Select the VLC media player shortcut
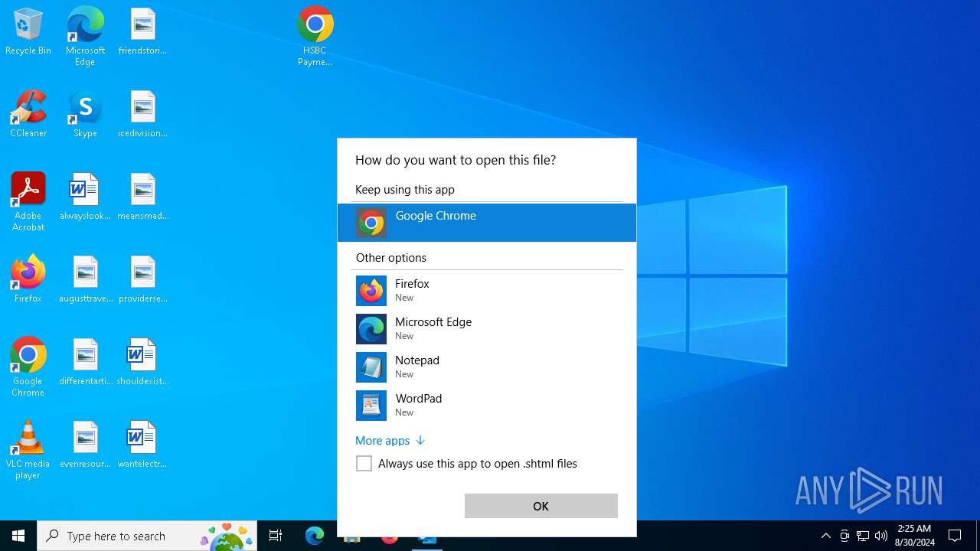 coord(28,450)
